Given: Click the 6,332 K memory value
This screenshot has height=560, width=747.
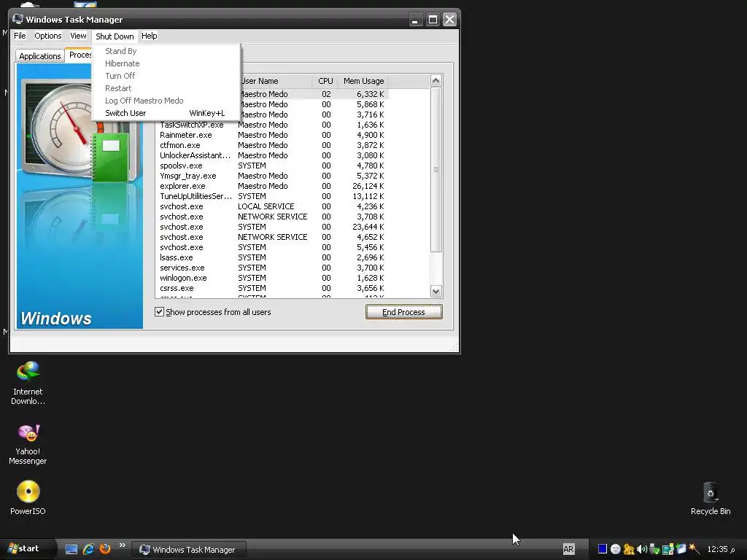Looking at the screenshot, I should click(370, 94).
